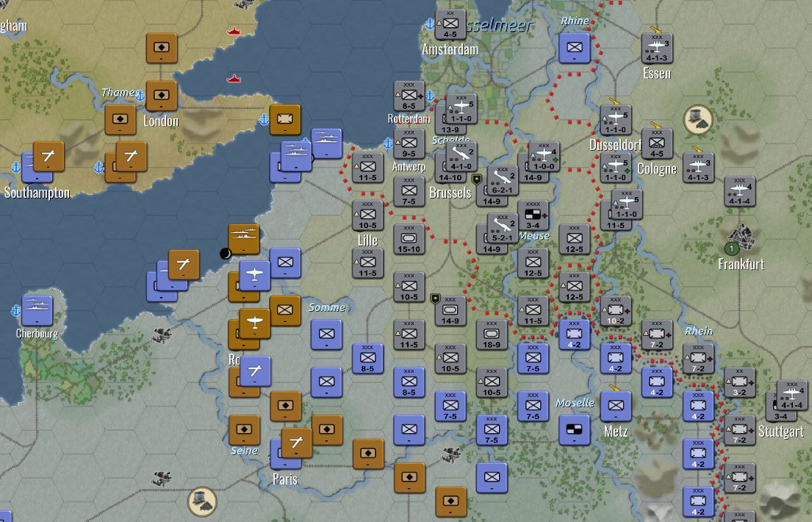Click the Somme river label
The height and width of the screenshot is (522, 812).
(x=327, y=307)
